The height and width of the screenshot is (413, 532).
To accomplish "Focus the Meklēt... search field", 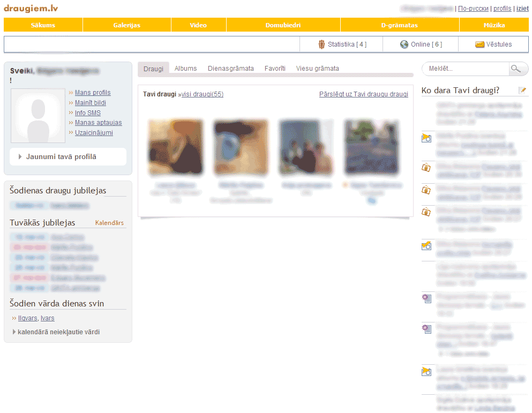I will point(466,69).
